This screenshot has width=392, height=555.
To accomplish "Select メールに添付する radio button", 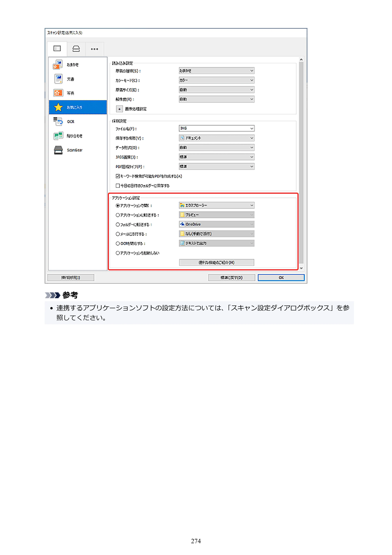I will tap(118, 234).
